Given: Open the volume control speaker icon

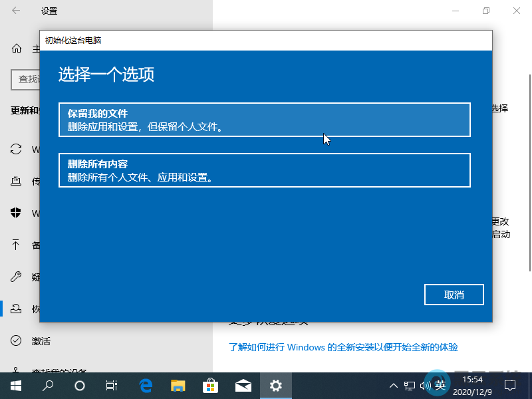Looking at the screenshot, I should [x=426, y=385].
